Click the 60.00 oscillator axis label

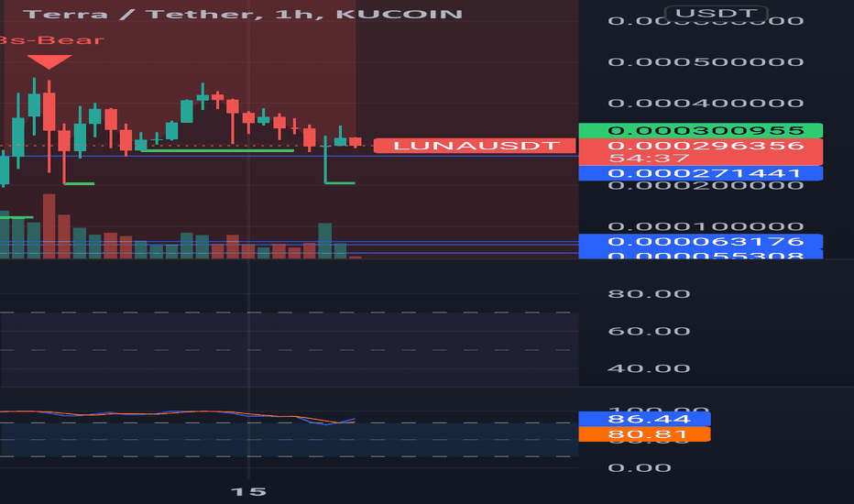(x=649, y=332)
